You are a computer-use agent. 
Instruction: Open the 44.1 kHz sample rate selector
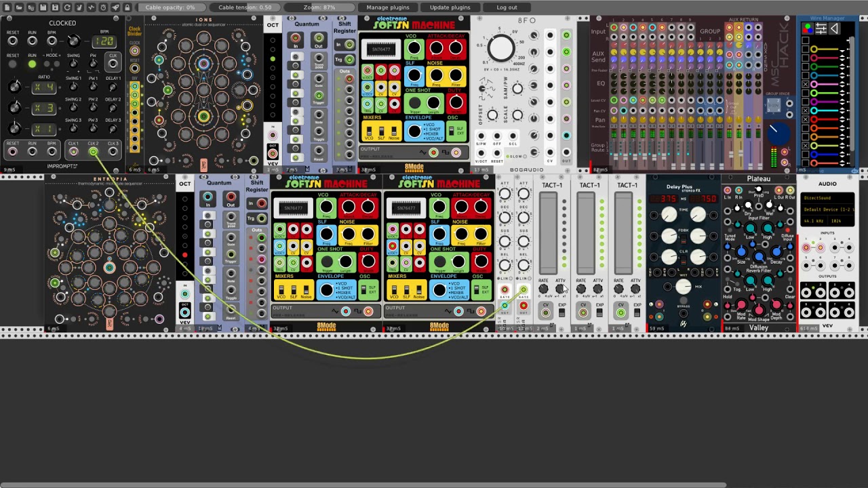814,221
